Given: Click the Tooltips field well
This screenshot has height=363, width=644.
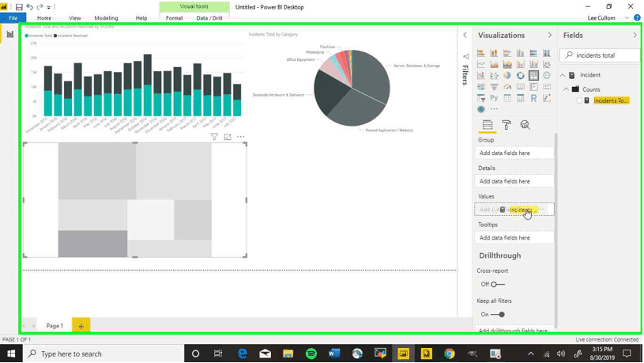Looking at the screenshot, I should pyautogui.click(x=514, y=238).
